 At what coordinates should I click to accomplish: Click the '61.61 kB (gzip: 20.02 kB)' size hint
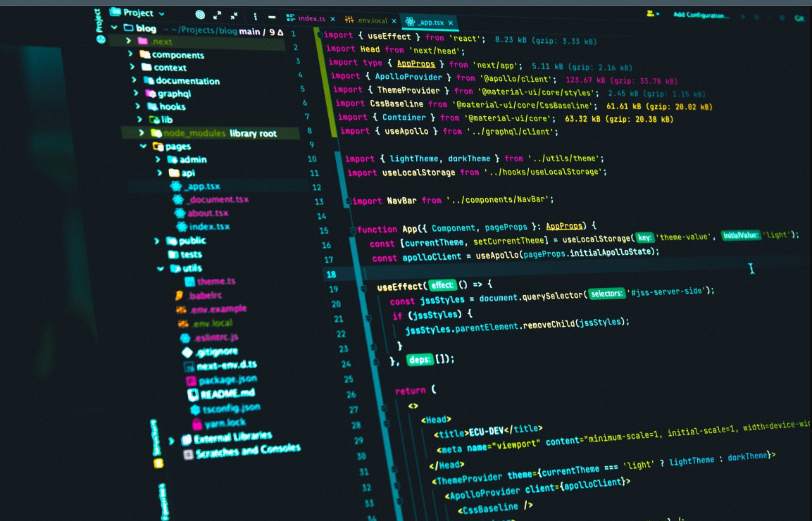click(x=659, y=107)
